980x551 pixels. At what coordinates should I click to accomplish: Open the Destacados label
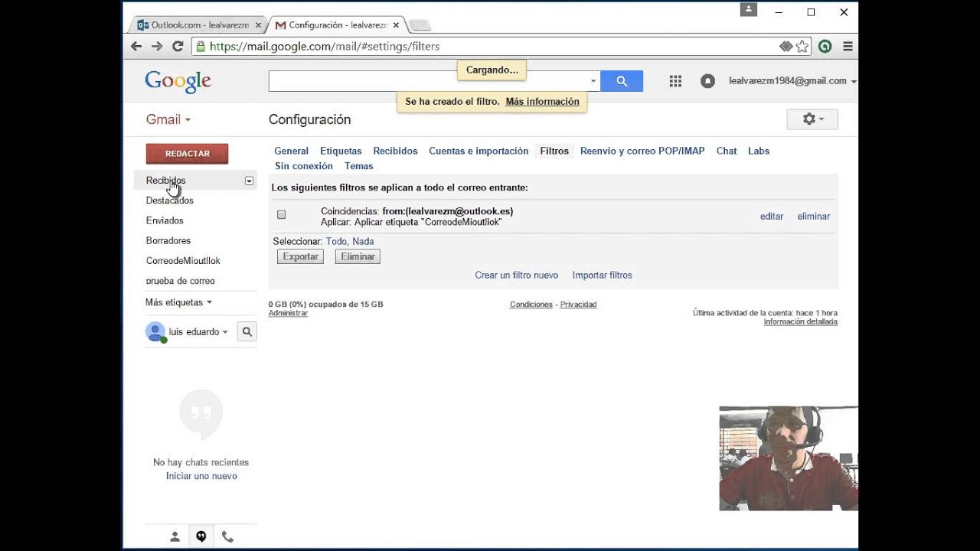[170, 201]
